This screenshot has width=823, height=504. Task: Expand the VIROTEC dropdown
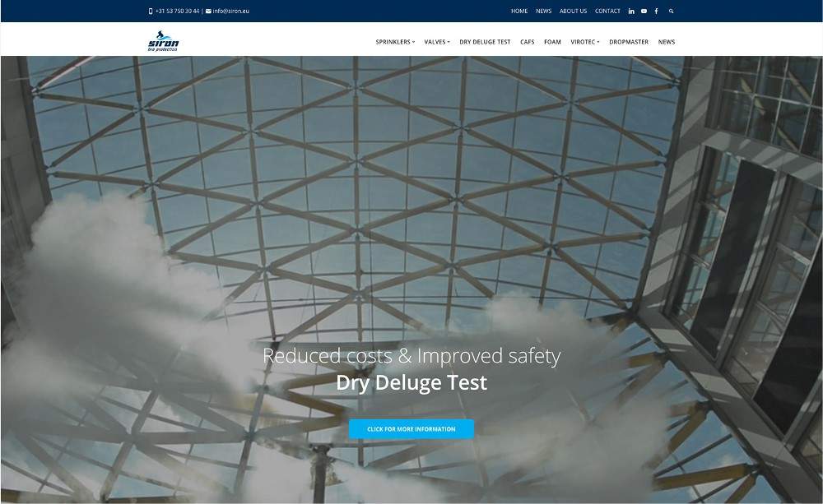coord(584,41)
